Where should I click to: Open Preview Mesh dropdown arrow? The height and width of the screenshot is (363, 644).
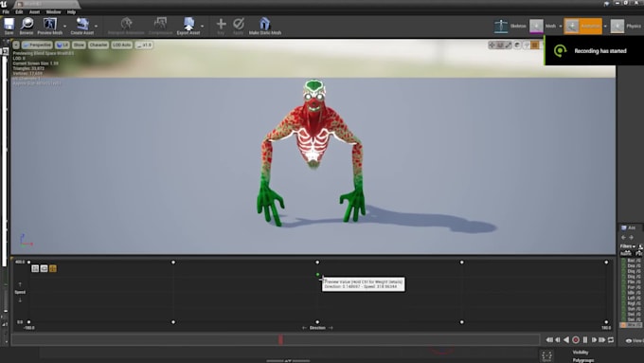[65, 27]
